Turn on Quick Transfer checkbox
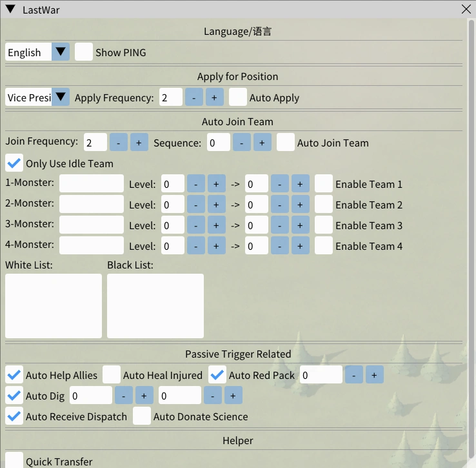 14,460
